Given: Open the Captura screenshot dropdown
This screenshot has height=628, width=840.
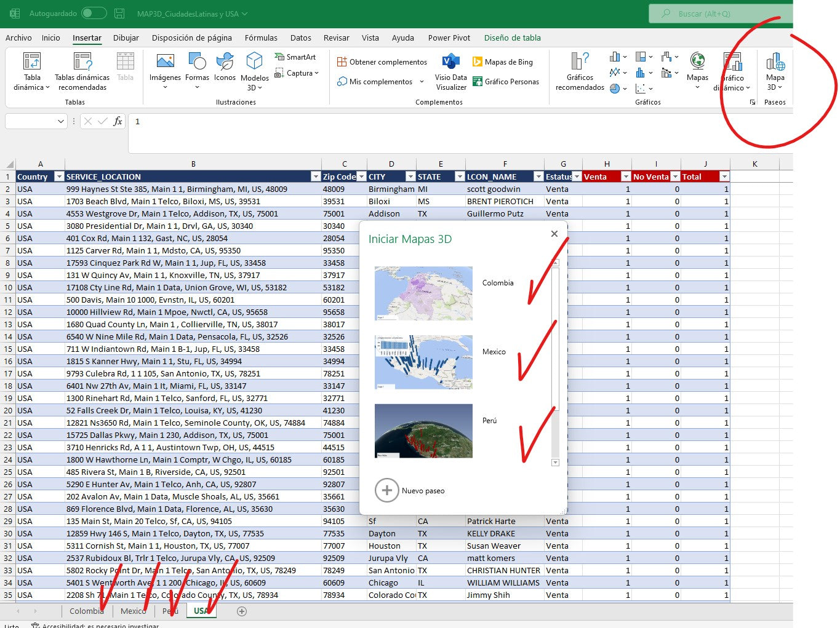Looking at the screenshot, I should tap(297, 73).
